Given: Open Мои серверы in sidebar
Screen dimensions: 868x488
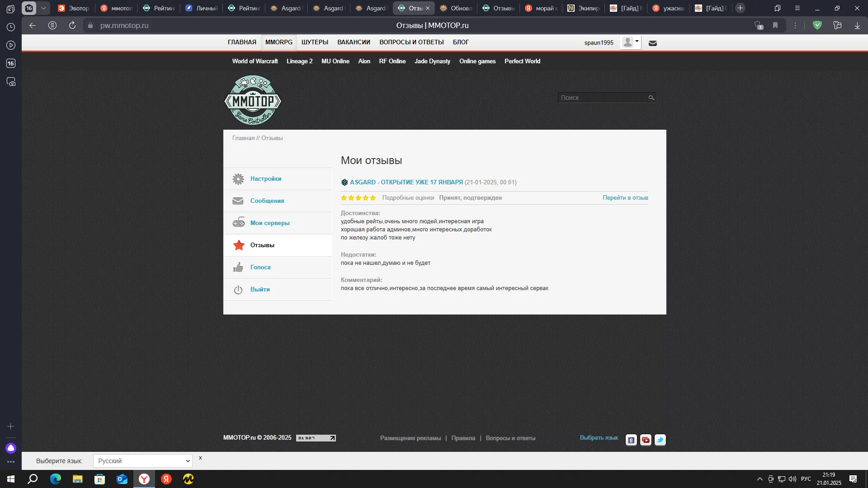Looking at the screenshot, I should 270,223.
